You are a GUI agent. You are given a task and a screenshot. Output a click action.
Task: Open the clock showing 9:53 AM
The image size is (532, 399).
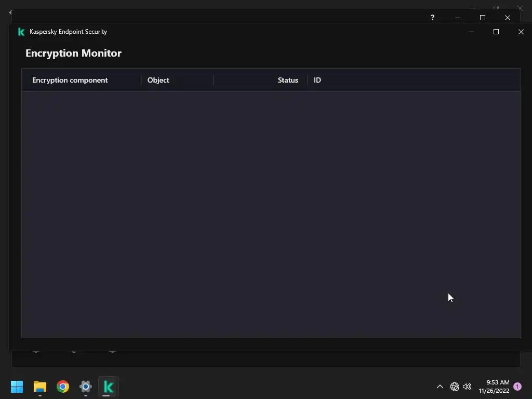click(494, 387)
